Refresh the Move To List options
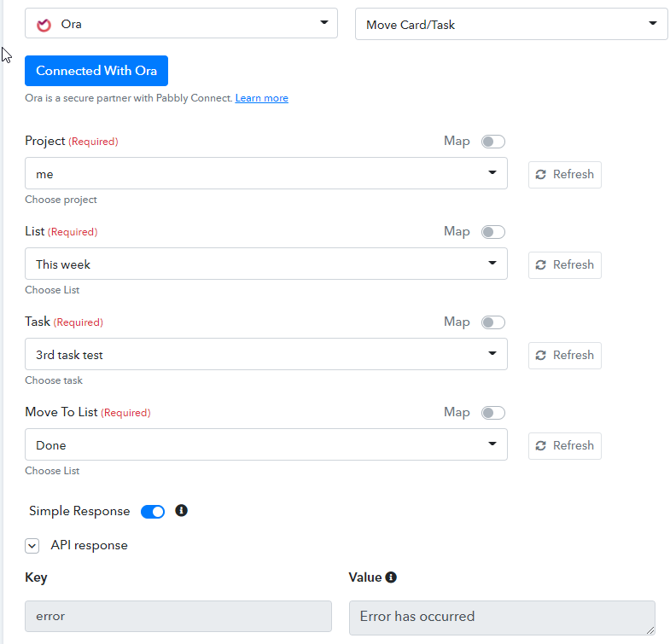 tap(565, 446)
